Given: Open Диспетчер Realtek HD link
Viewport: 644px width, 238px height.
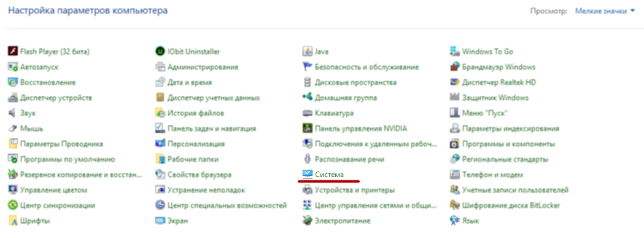Looking at the screenshot, I should click(x=499, y=82).
